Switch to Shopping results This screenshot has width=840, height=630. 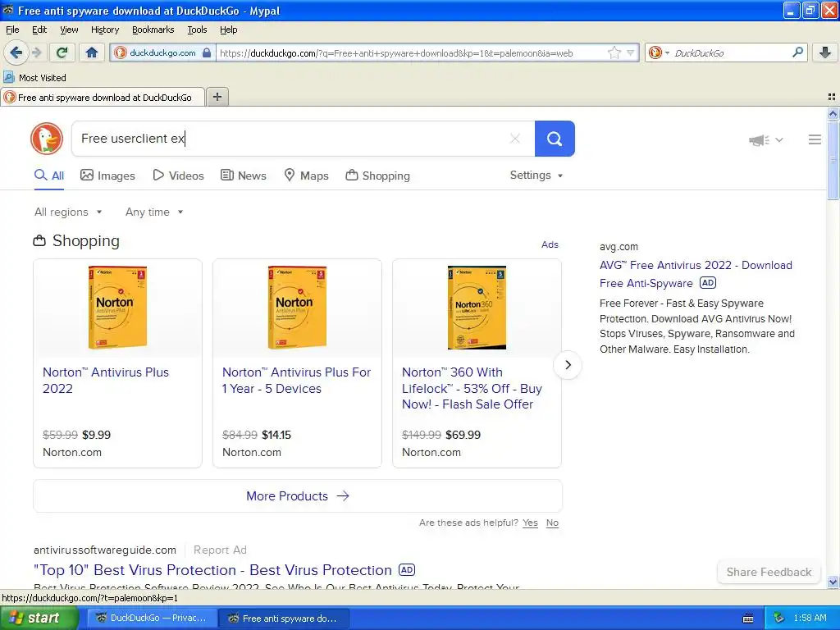click(x=377, y=176)
